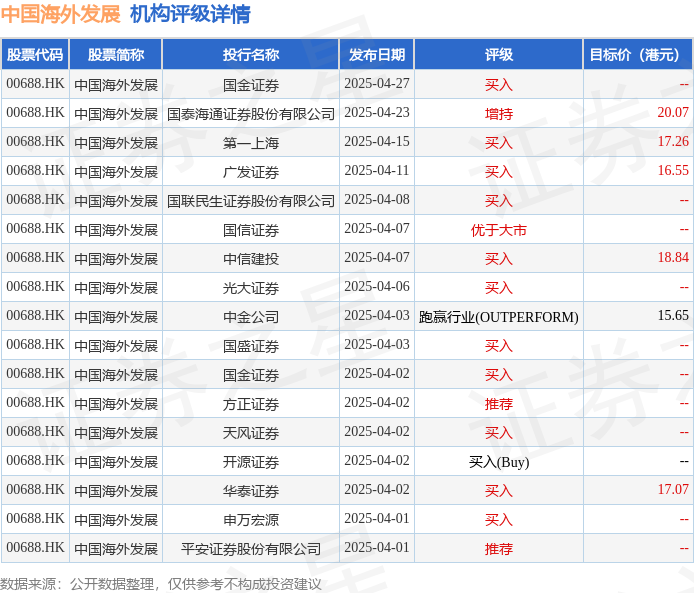
Task: Click the 投行名称 column header
Action: tap(251, 54)
